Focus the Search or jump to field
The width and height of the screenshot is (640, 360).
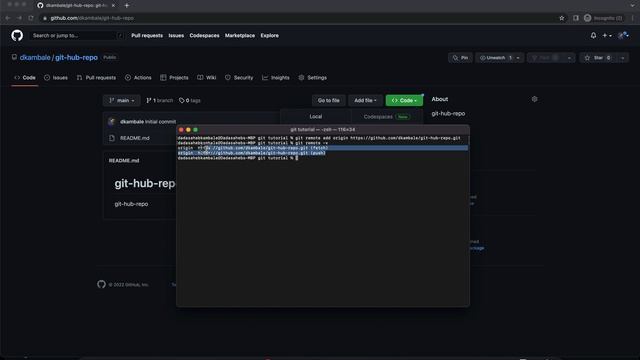point(76,36)
